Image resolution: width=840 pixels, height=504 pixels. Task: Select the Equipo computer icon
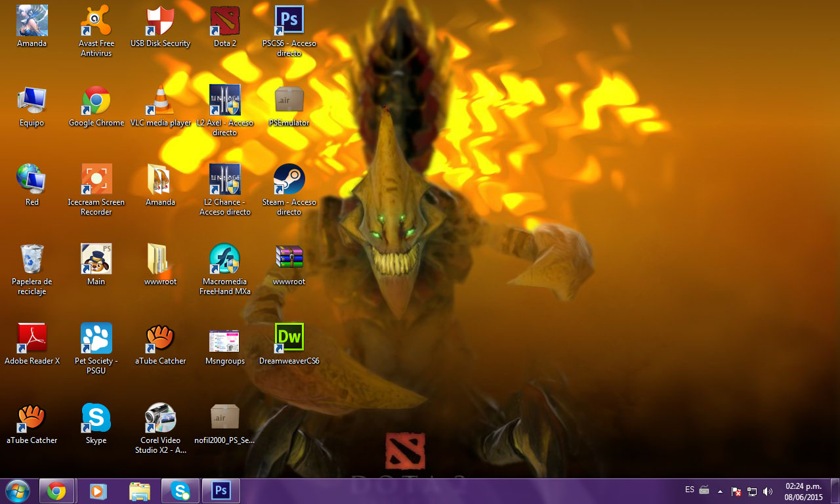point(31,101)
